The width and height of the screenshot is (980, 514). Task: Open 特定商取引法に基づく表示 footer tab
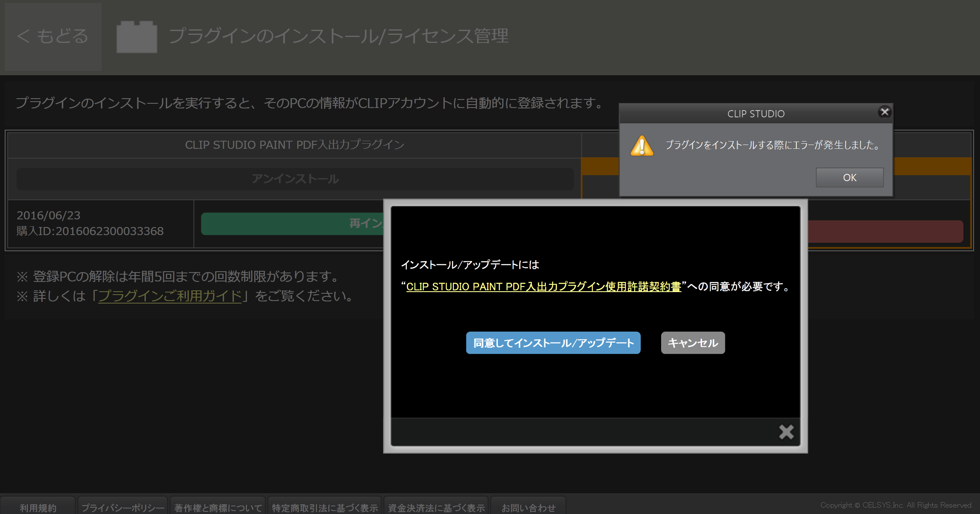[x=325, y=508]
